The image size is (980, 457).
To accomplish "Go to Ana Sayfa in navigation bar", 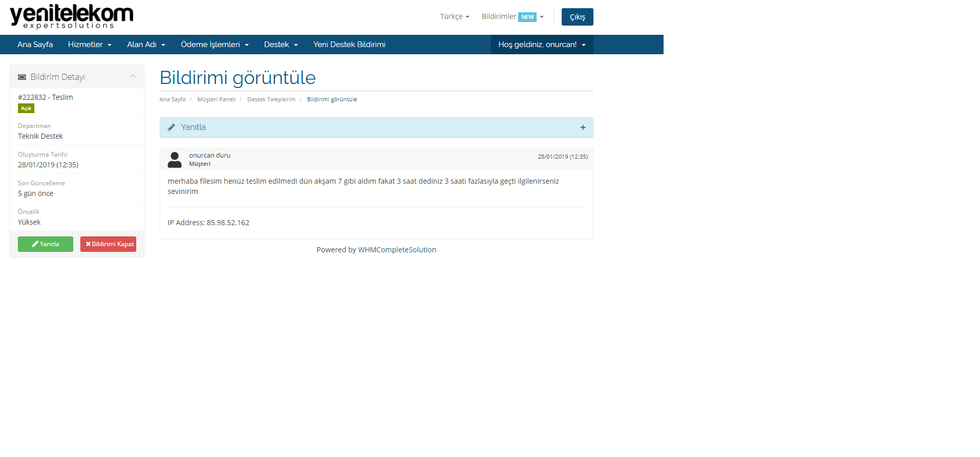I will tap(35, 45).
